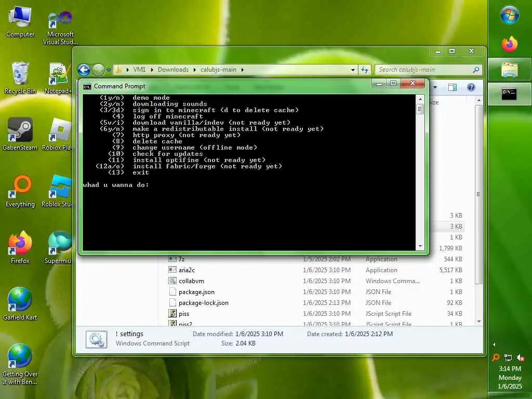532x399 pixels.
Task: Click the Firefox icon in the taskbar
Action: coord(509,44)
